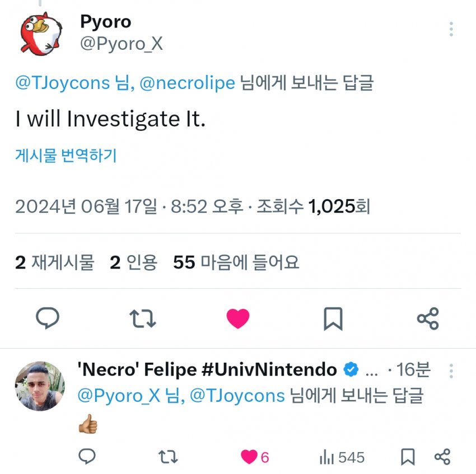
Task: Share Pyoro's main tweet
Action: coord(428,318)
